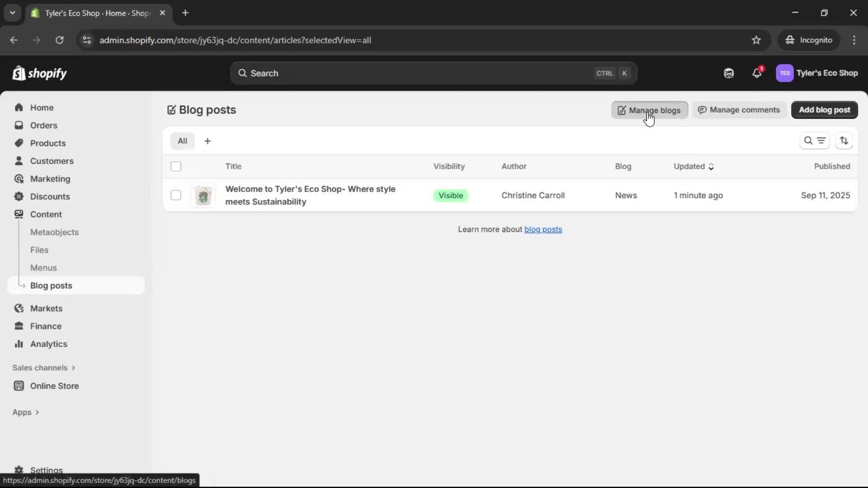Open Discounts from the sidebar
868x488 pixels.
[50, 197]
